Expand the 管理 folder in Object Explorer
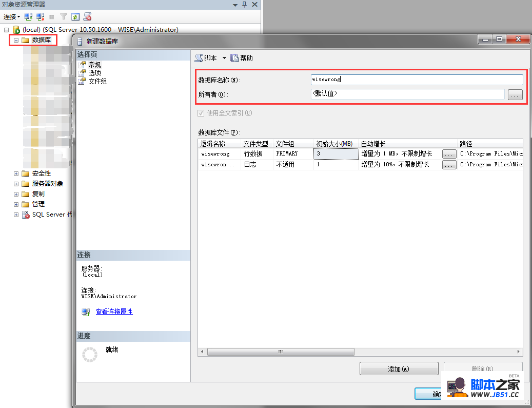Viewport: 532px width, 408px height. click(x=15, y=204)
